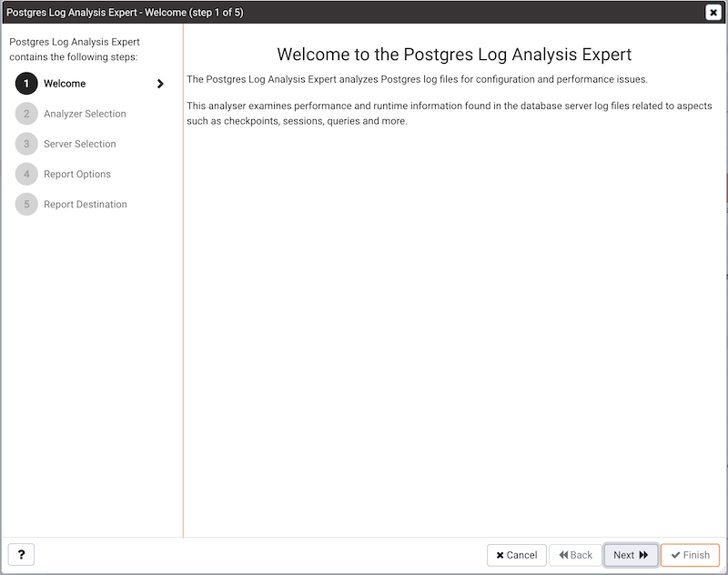
Task: Select the Welcome step in sidebar
Action: point(65,84)
